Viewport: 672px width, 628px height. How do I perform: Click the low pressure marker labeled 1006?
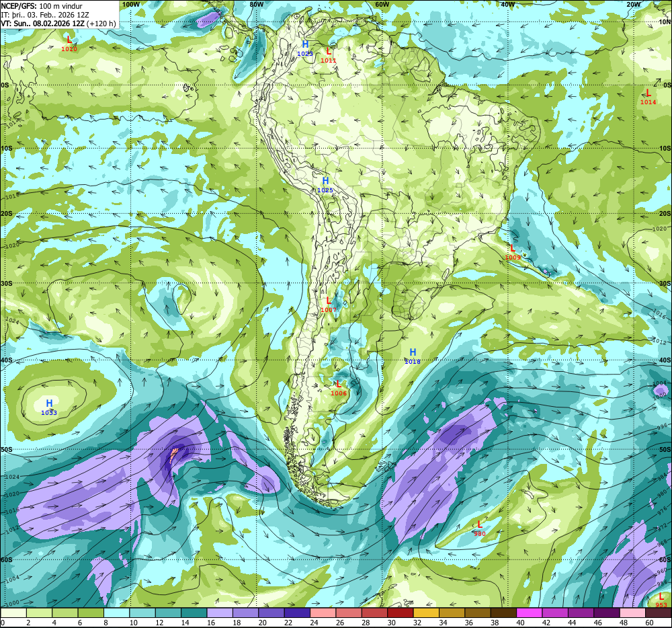tap(339, 388)
